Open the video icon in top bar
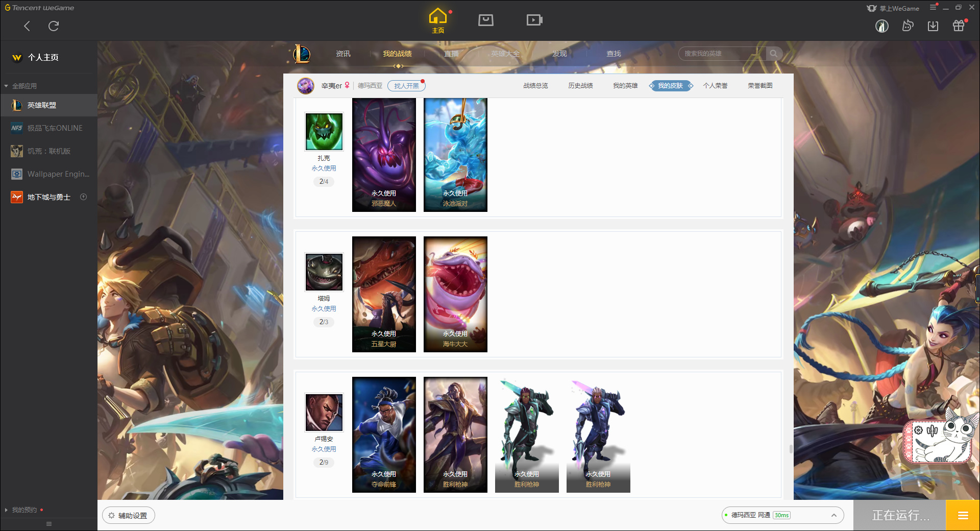Viewport: 980px width, 531px height. pos(534,20)
